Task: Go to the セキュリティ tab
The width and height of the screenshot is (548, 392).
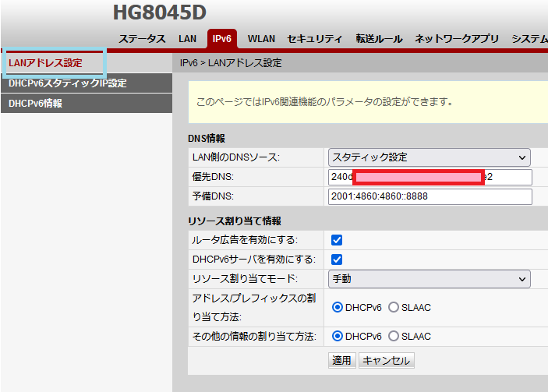Action: 314,39
